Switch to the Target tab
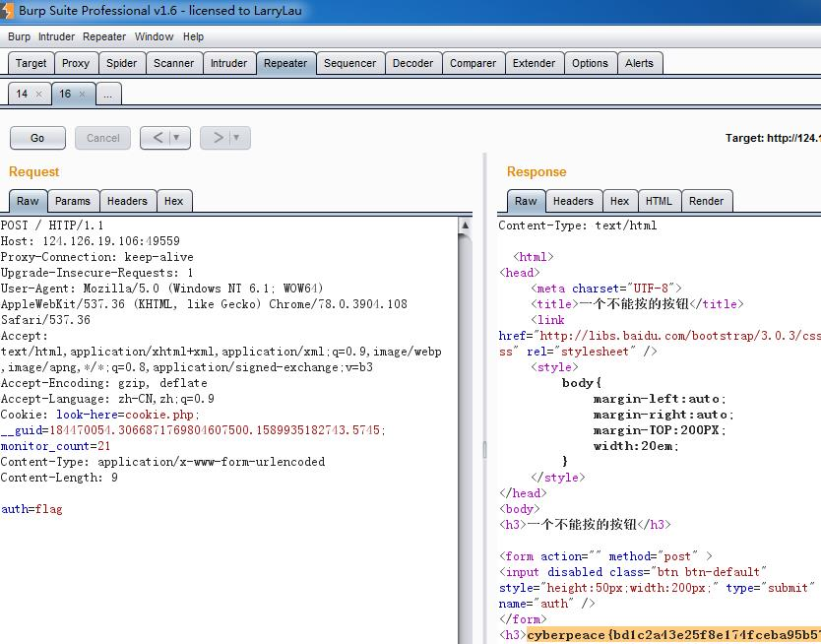 31,63
